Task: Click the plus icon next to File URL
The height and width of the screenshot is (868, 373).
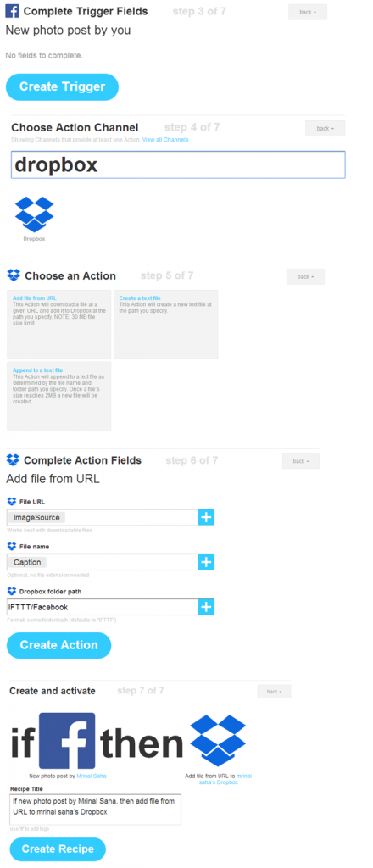Action: click(x=206, y=517)
